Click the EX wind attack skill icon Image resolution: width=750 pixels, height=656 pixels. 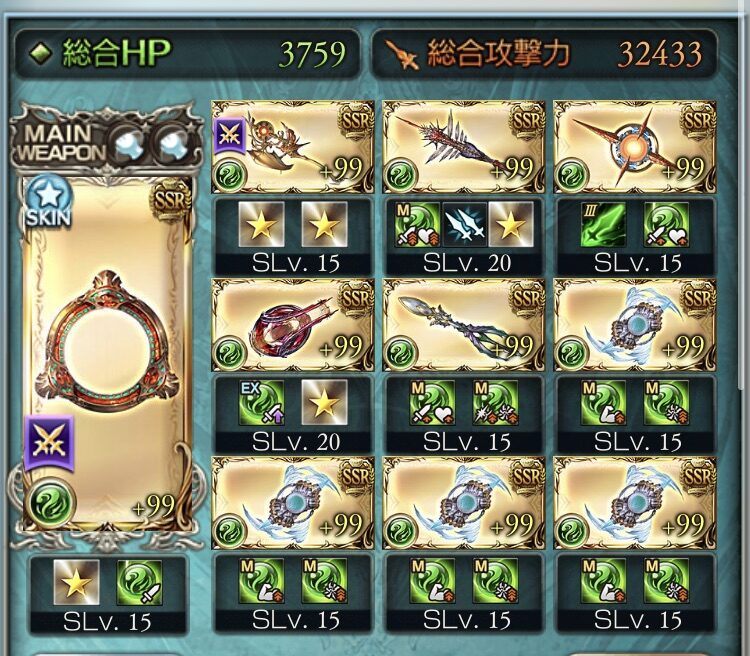(262, 403)
